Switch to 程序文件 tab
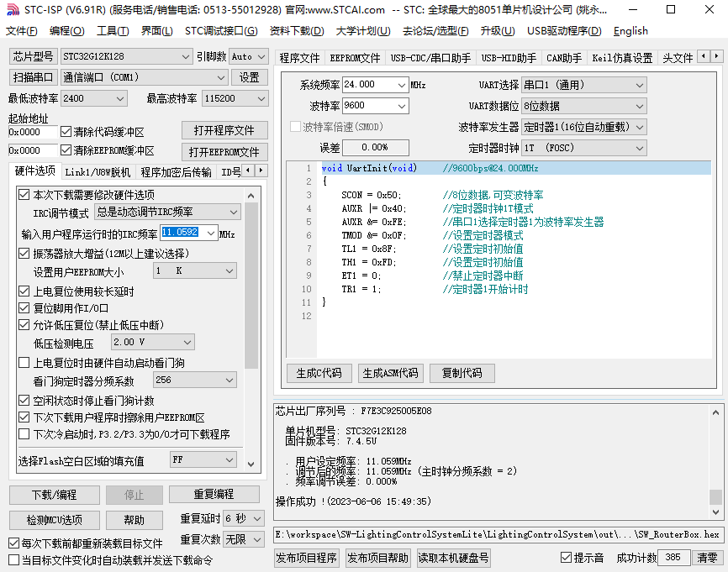This screenshot has height=572, width=728. click(300, 58)
